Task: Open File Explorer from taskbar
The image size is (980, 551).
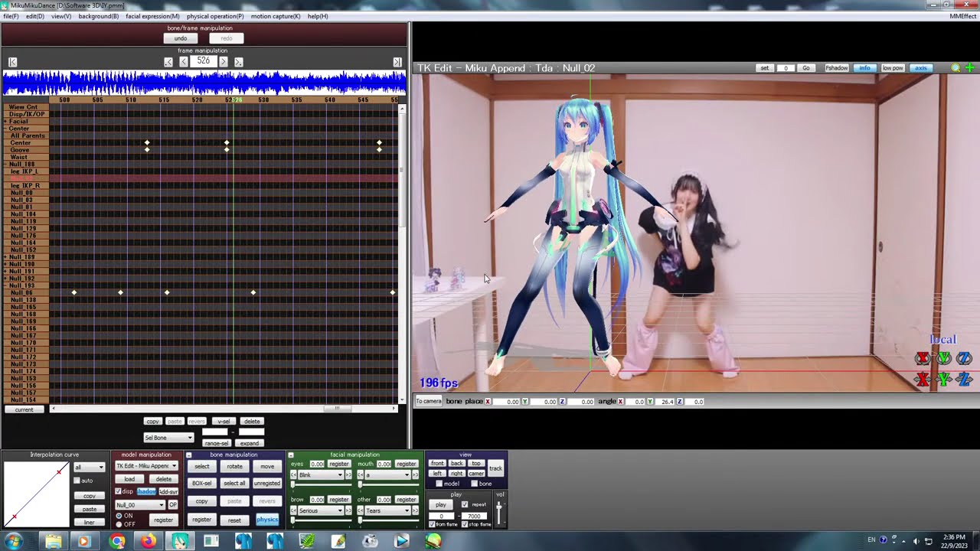Action: 54,541
